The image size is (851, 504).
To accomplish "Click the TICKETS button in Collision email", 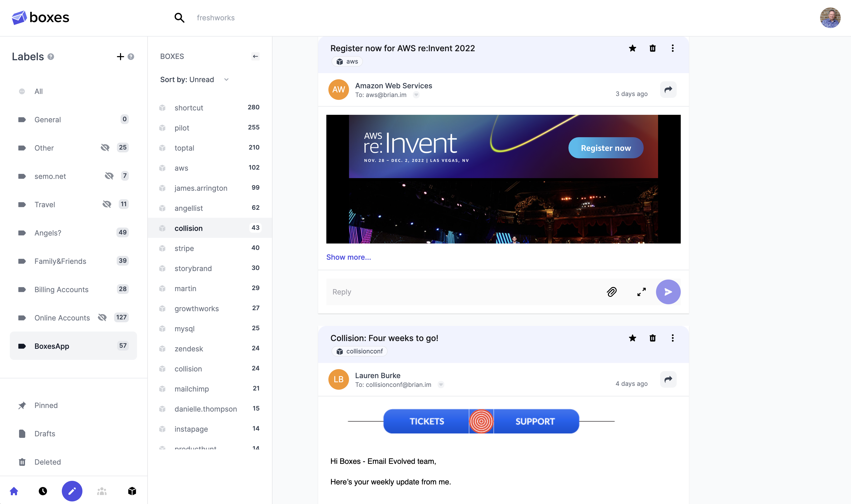I will coord(426,421).
